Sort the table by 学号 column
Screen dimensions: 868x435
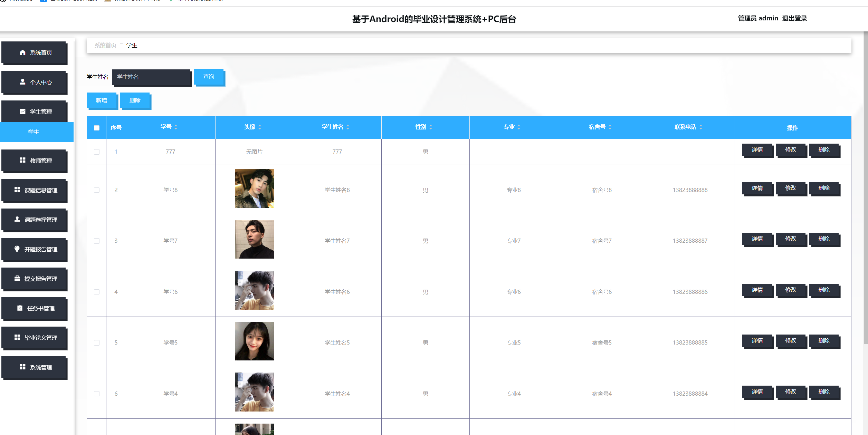[x=176, y=127]
